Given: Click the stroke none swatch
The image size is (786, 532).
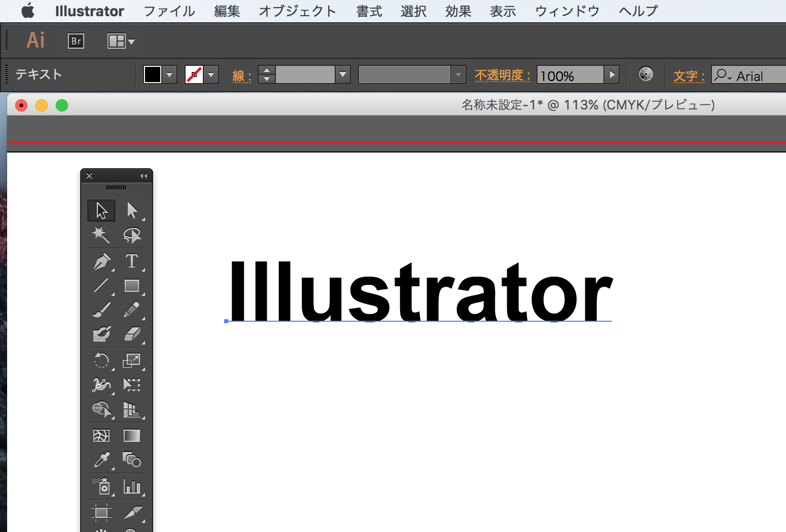Looking at the screenshot, I should [x=194, y=75].
